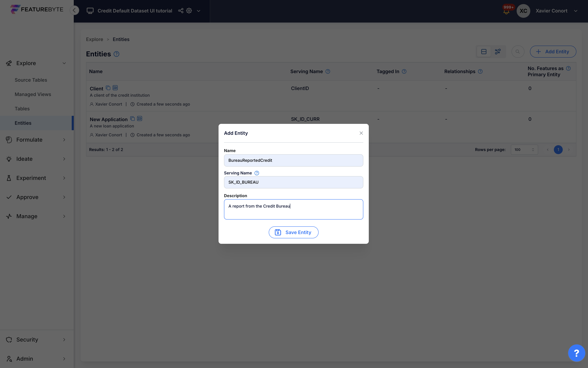
Task: Select Source Tables in the sidebar
Action: click(x=31, y=80)
